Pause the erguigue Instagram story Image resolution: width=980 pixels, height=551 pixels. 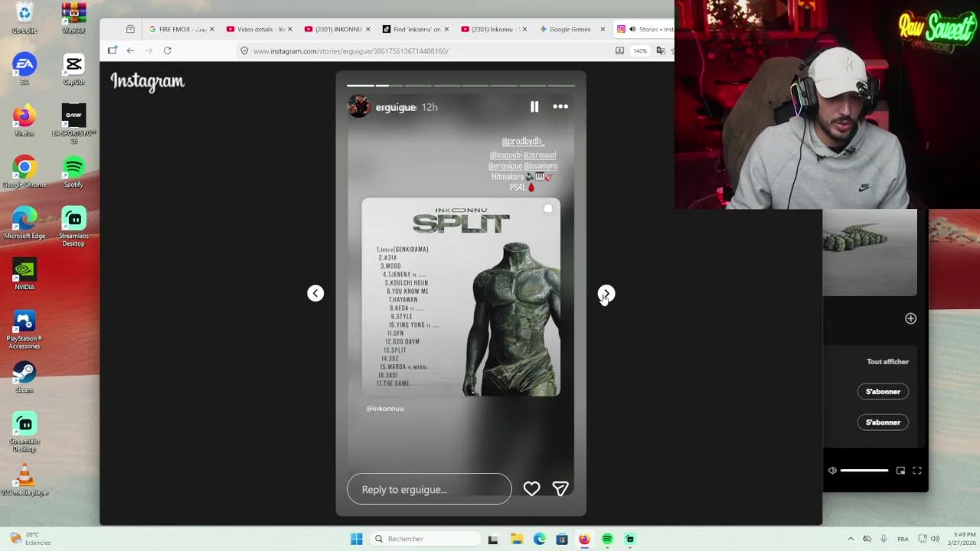[x=534, y=107]
